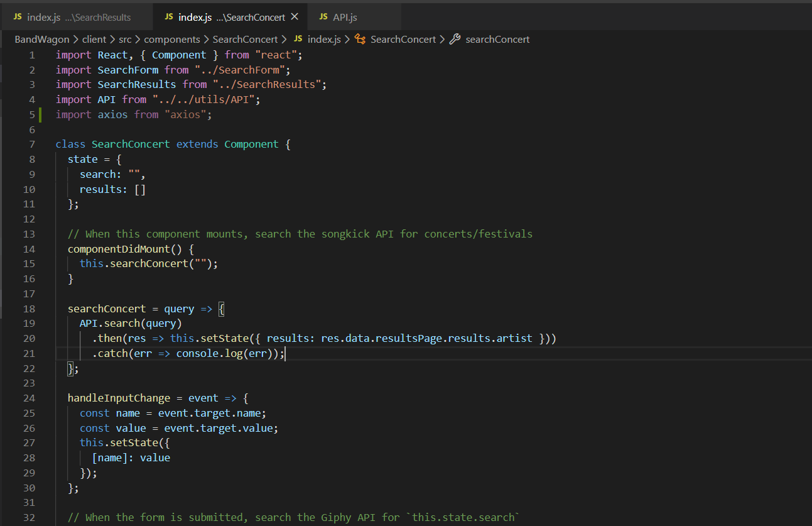Image resolution: width=812 pixels, height=526 pixels.
Task: Click event.target.value on line 26
Action: pos(219,428)
